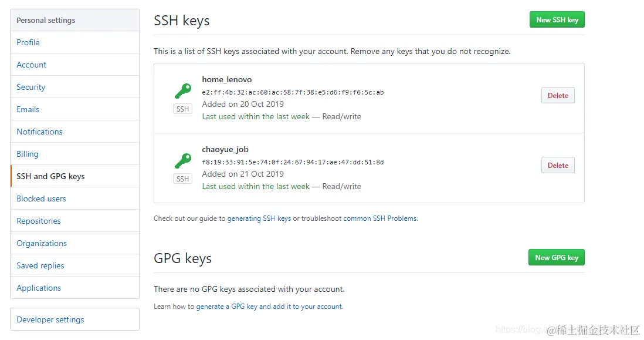Delete the chaoyue_job SSH key
Viewport: 644px width, 340px height.
558,166
